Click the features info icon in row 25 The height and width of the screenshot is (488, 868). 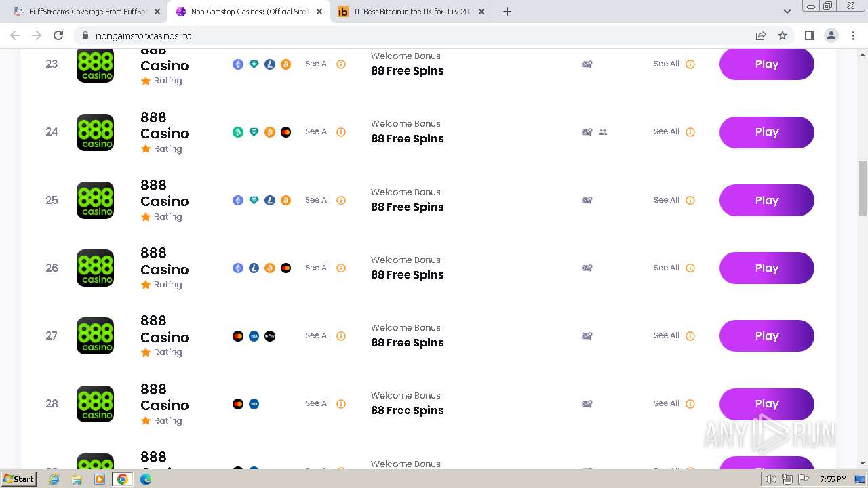click(x=690, y=200)
